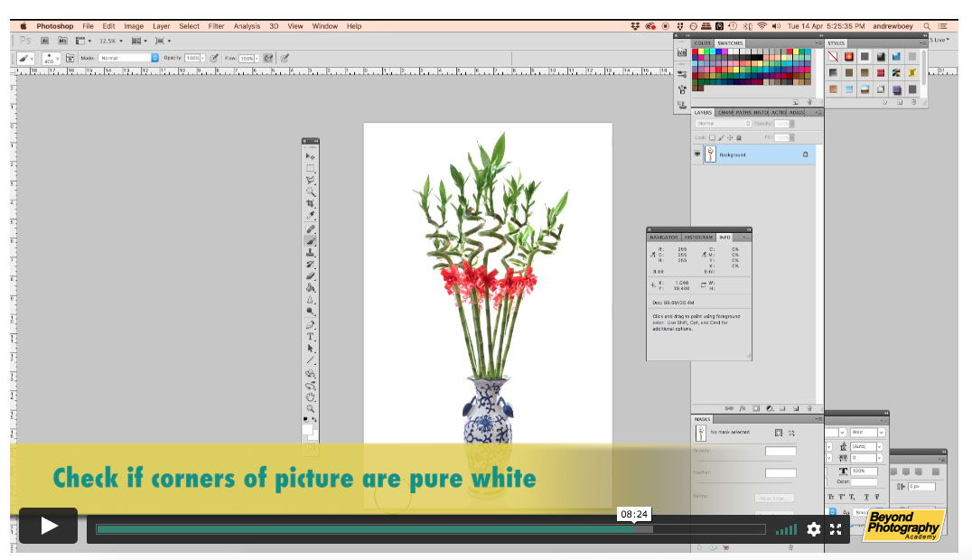Viewport: 972px width, 560px height.
Task: Create new layer in Layers panel
Action: pyautogui.click(x=796, y=408)
